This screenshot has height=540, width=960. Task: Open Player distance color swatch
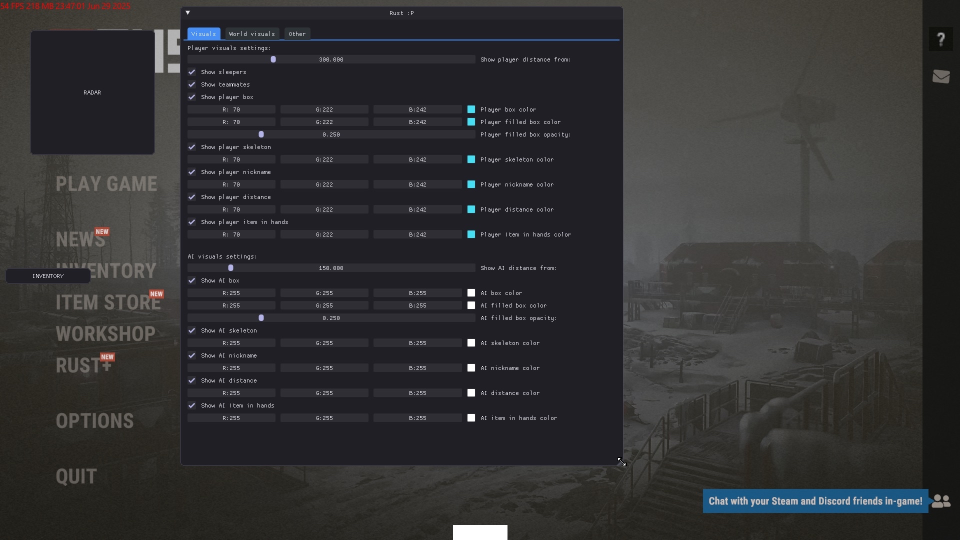(x=471, y=209)
